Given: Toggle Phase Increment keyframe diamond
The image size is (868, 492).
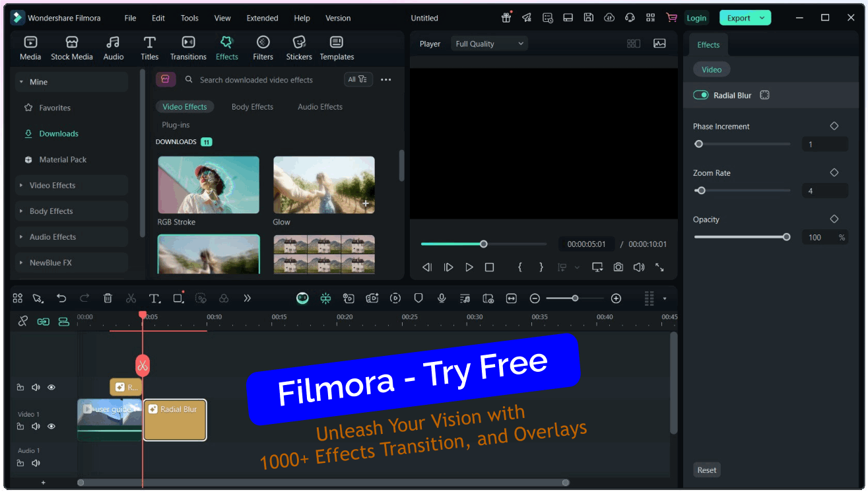Looking at the screenshot, I should [x=834, y=126].
